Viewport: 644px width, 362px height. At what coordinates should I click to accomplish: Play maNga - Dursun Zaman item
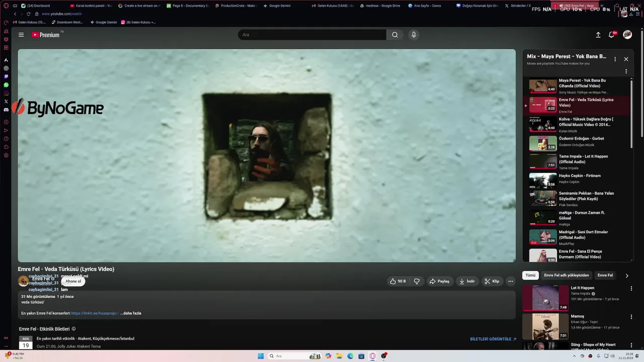coord(577,218)
